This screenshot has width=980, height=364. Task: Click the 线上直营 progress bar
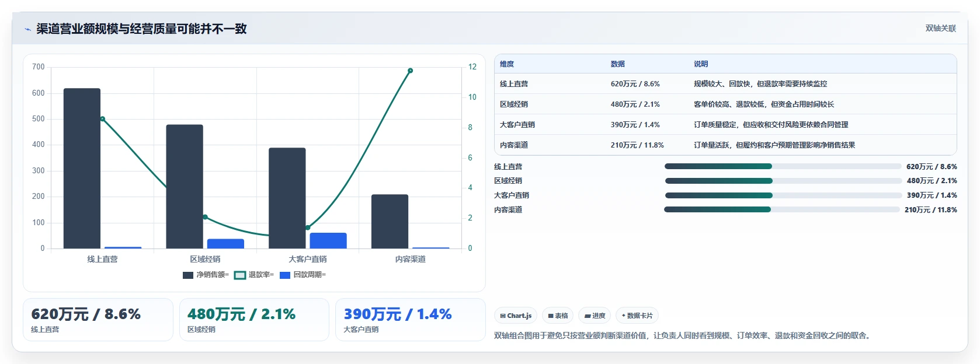[783, 166]
